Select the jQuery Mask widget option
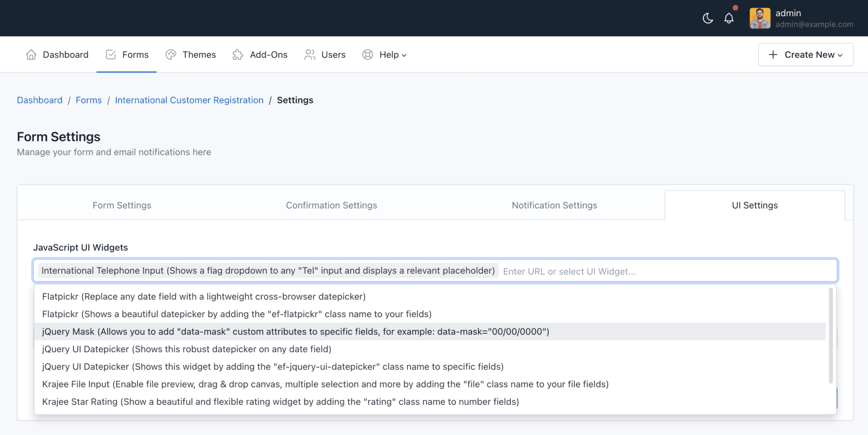Screen dimensions: 868x435 (295, 332)
